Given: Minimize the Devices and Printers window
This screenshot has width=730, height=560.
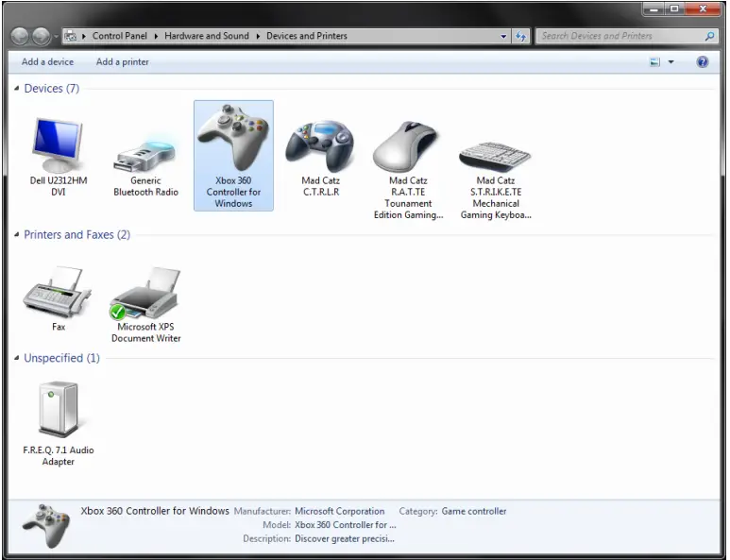Looking at the screenshot, I should 654,8.
